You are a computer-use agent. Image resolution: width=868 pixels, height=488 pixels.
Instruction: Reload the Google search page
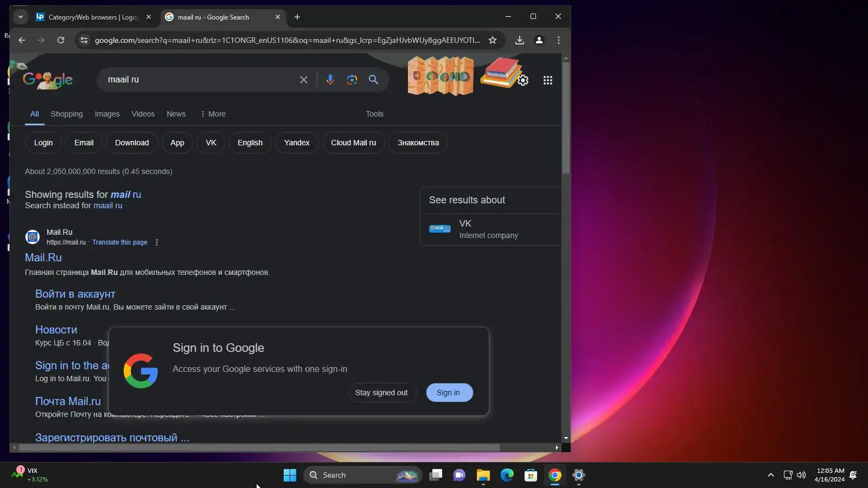coord(61,40)
